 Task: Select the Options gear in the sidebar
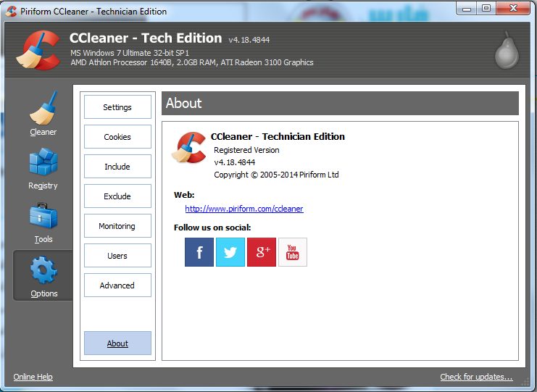click(x=43, y=276)
